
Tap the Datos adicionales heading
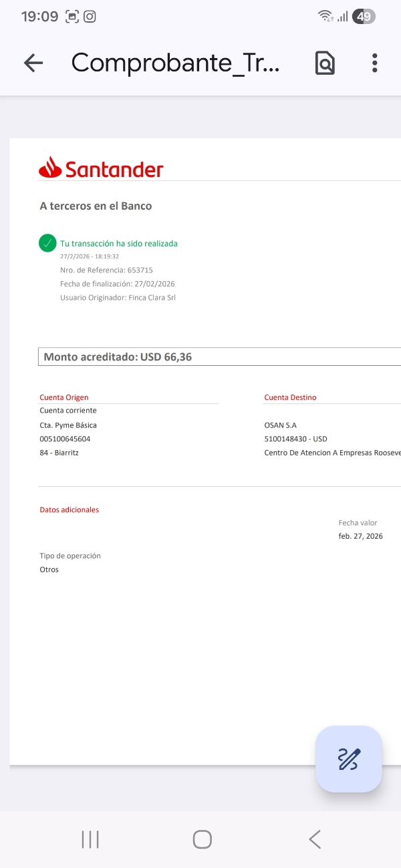(x=70, y=509)
